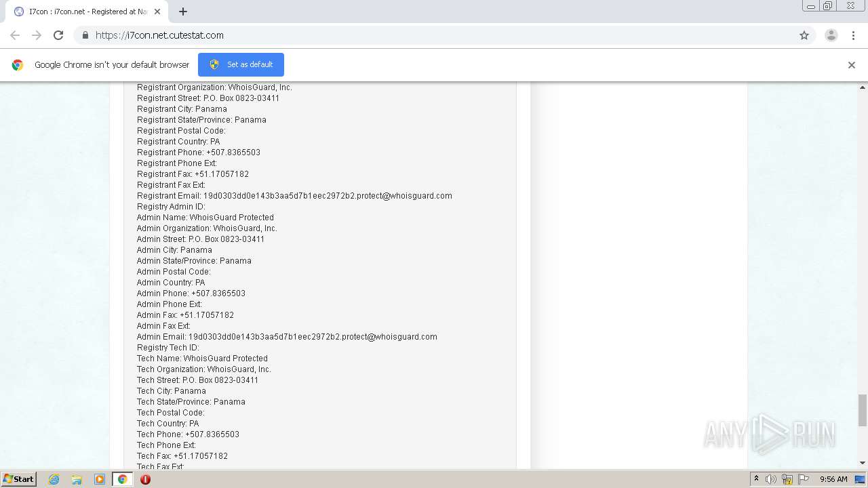Click the Registrant State/Province: Panama line
Screen dimensions: 868x488
tap(201, 120)
